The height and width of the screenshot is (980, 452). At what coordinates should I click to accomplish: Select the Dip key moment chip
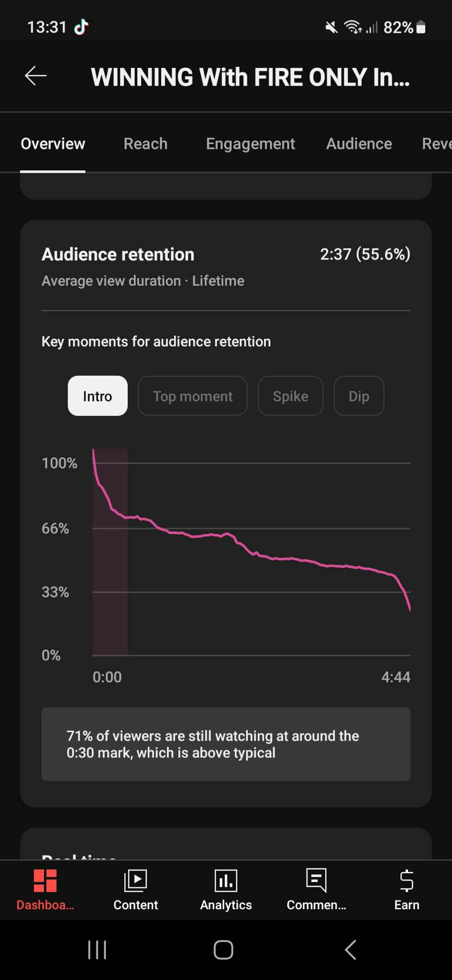click(x=359, y=396)
